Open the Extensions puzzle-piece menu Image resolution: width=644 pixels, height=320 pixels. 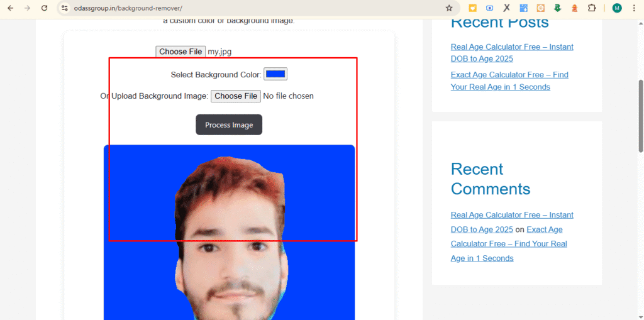pos(591,8)
